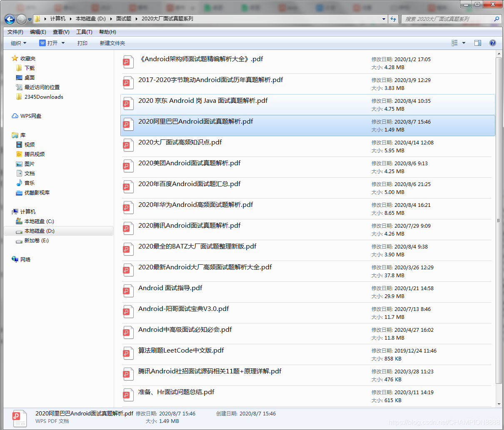Viewport: 504px width, 430px height.
Task: Open the 查看(V) menu
Action: point(61,32)
